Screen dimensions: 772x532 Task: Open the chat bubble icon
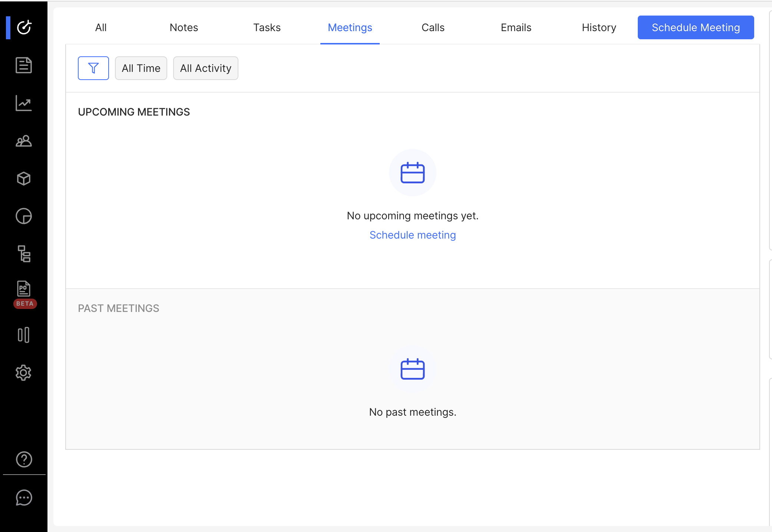coord(24,498)
